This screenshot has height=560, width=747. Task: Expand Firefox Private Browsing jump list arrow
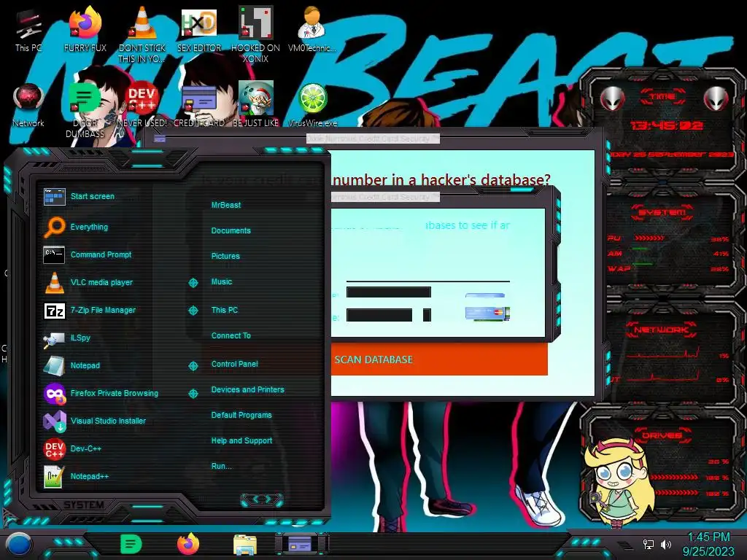[x=193, y=394]
